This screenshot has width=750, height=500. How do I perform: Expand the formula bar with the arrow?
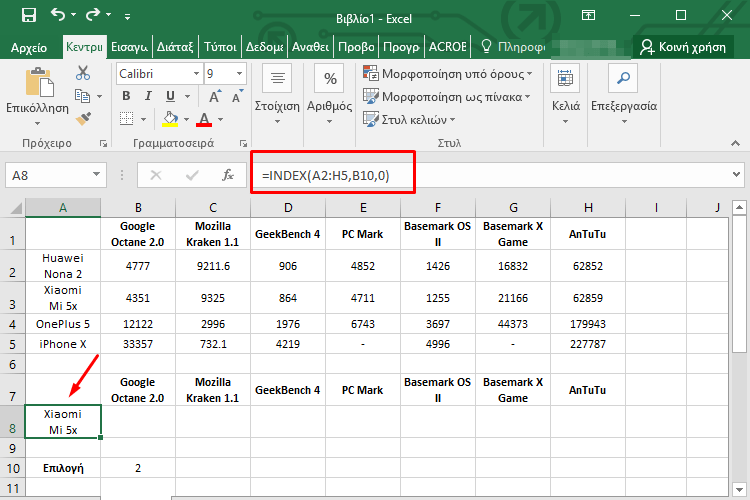pyautogui.click(x=737, y=175)
